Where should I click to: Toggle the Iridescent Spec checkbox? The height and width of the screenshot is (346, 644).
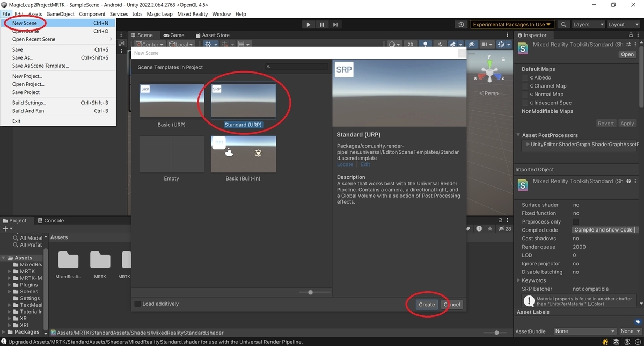point(525,103)
